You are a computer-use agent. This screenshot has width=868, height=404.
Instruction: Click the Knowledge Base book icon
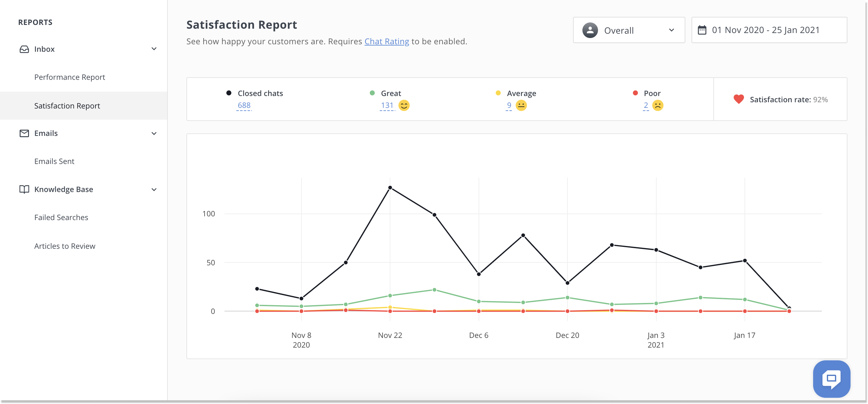coord(24,189)
